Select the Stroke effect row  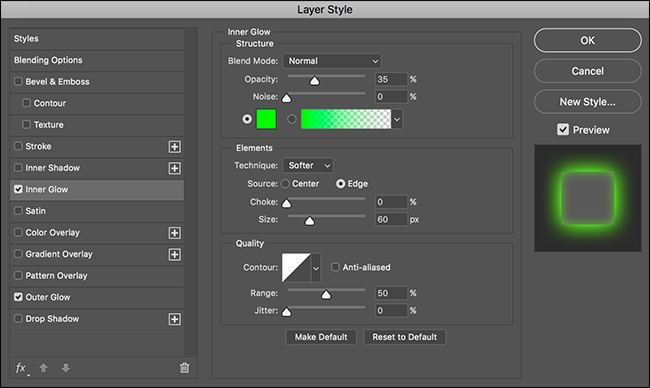coord(97,147)
